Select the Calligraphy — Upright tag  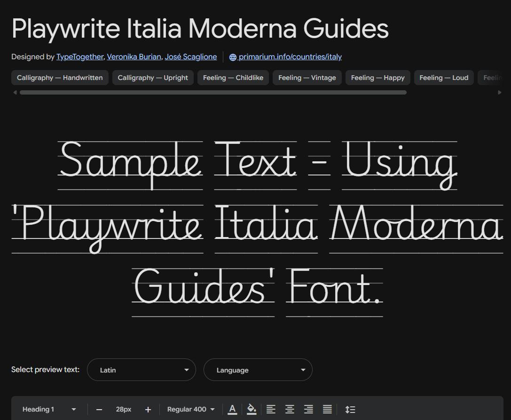point(153,78)
